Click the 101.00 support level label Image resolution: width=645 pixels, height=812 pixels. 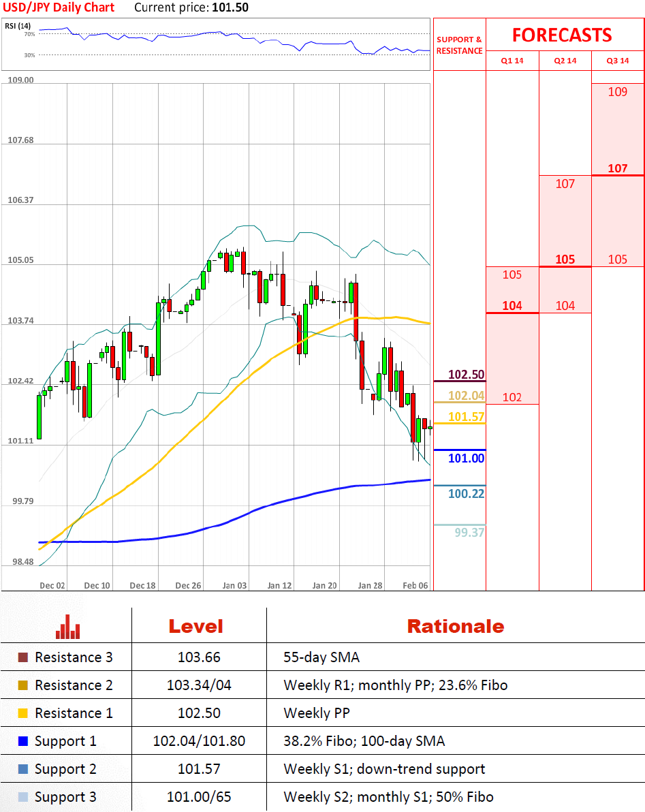466,458
